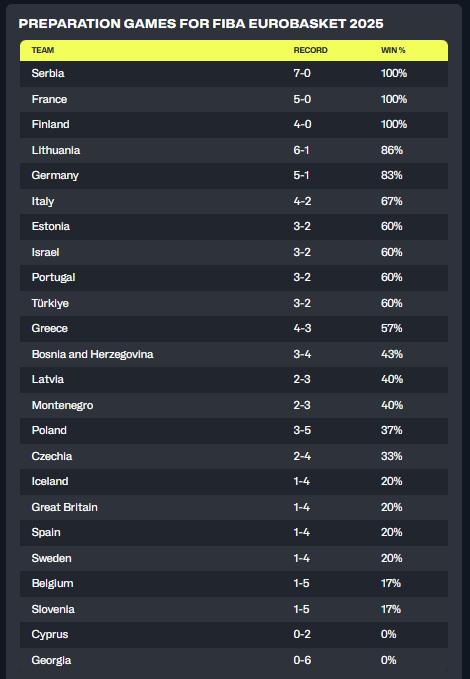Image resolution: width=470 pixels, height=679 pixels.
Task: Select the Serbia team row
Action: [234, 74]
